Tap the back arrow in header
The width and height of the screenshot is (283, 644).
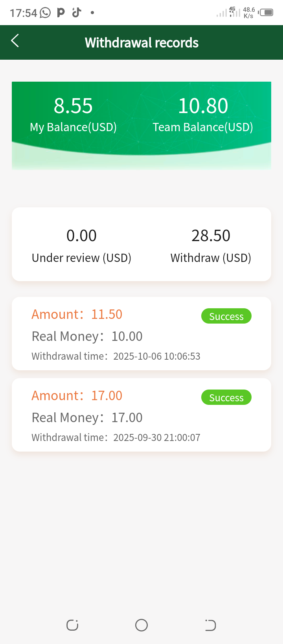[x=15, y=41]
